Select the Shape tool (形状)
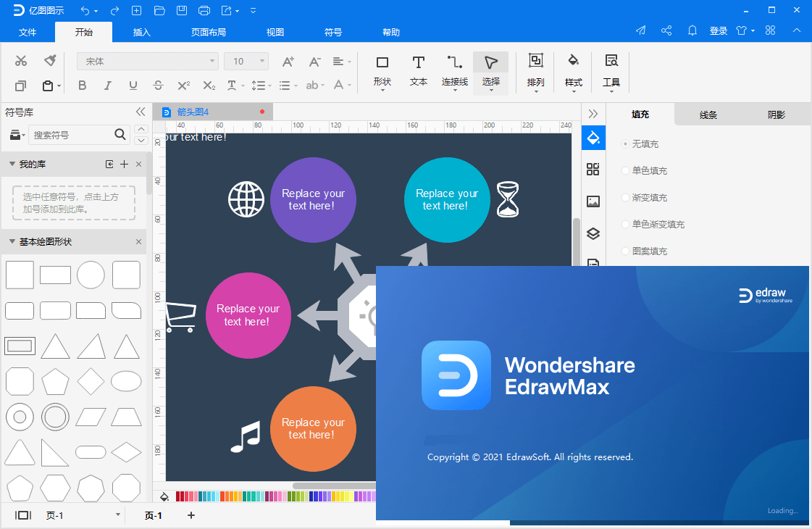This screenshot has height=529, width=812. pyautogui.click(x=382, y=72)
